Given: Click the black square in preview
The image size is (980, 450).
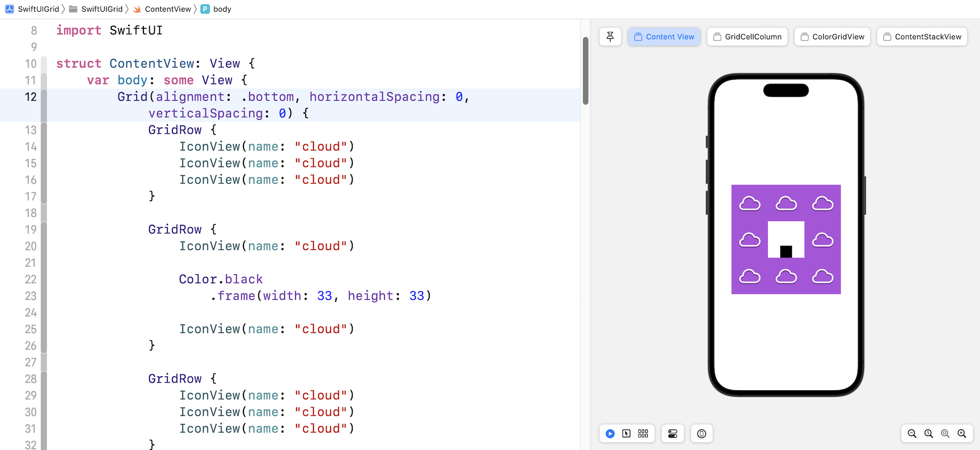Looking at the screenshot, I should click(x=786, y=251).
